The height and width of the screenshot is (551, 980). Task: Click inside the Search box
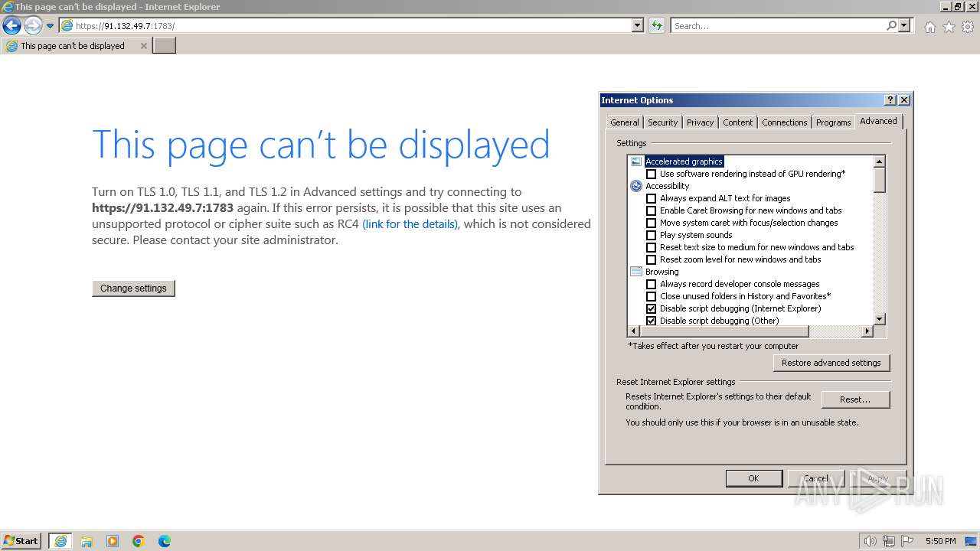point(778,25)
